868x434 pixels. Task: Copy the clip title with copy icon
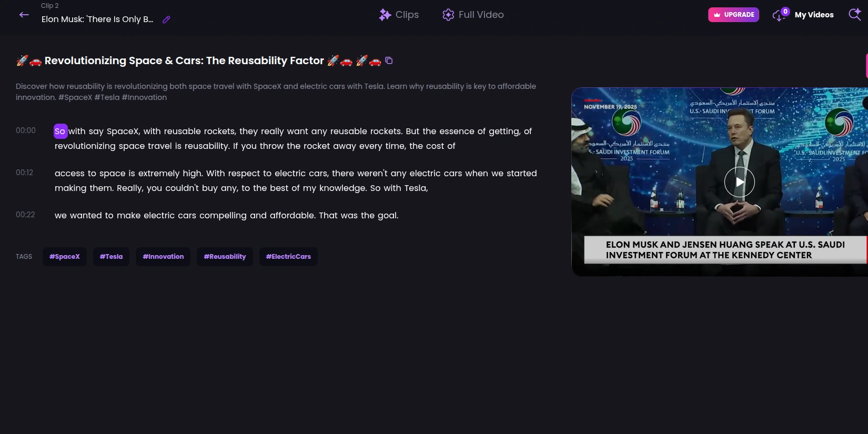click(389, 60)
